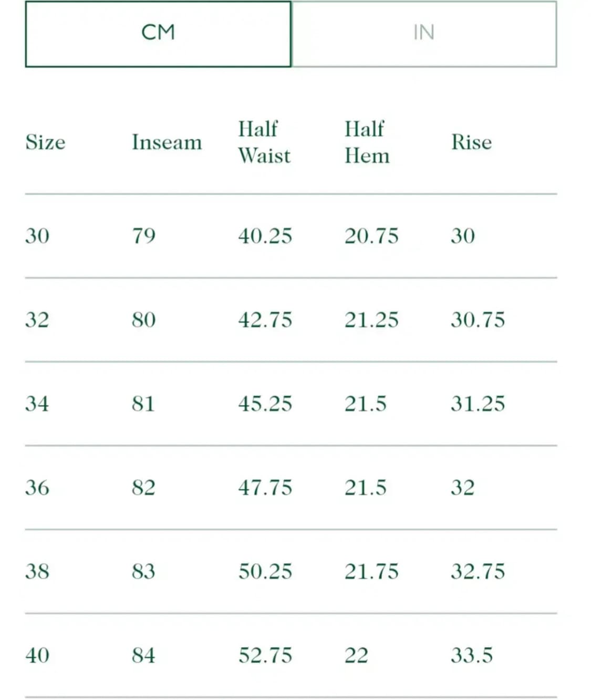
Task: Click the inseam value 83
Action: point(143,571)
